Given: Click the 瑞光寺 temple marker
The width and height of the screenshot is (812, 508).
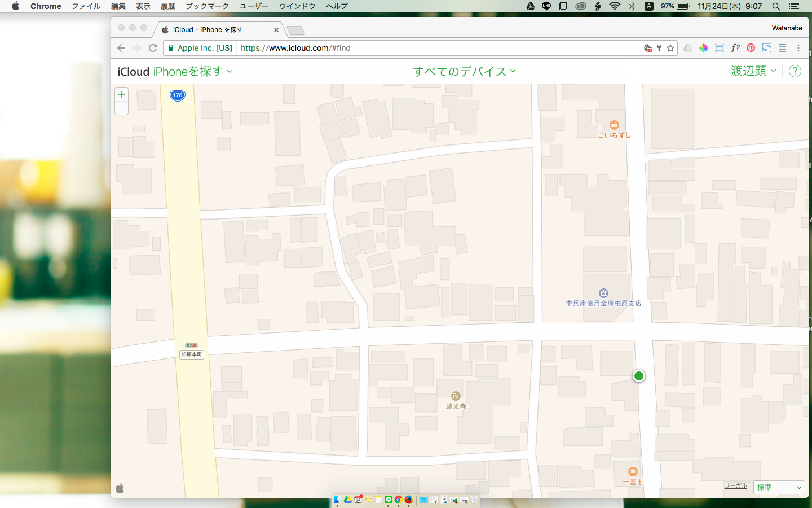Looking at the screenshot, I should [x=456, y=396].
